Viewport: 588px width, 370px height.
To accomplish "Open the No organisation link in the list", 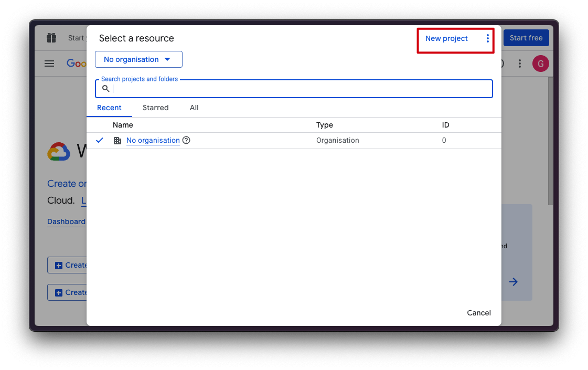I will coord(153,141).
